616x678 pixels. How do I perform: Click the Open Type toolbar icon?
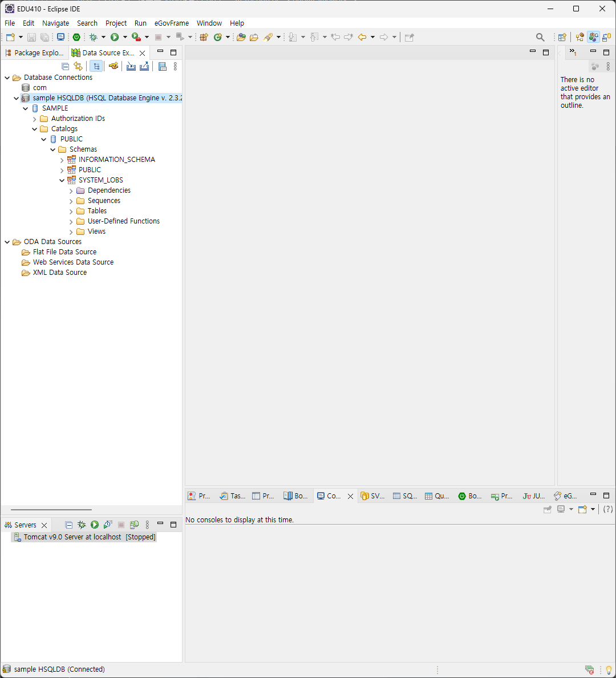click(241, 37)
